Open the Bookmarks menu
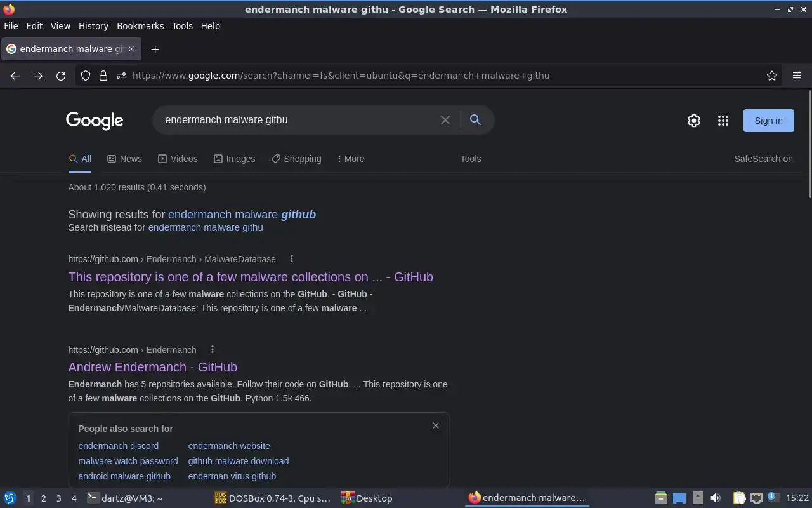Screen dimensions: 812x508 (140, 26)
